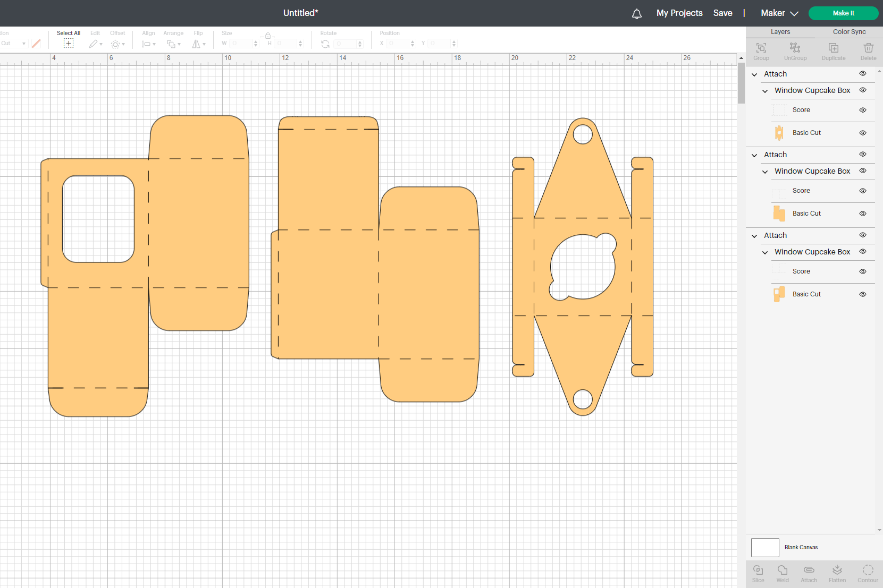This screenshot has height=588, width=883.
Task: Click the UnGroup icon
Action: click(795, 50)
